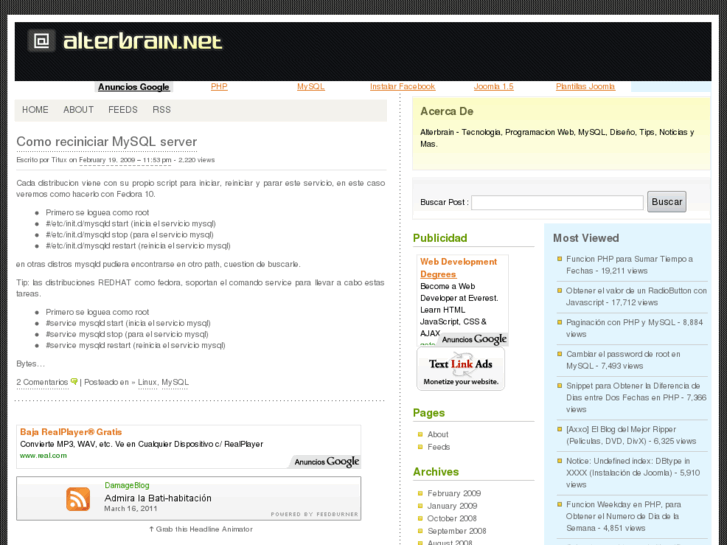Screen dimensions: 727x545
Task: Open Baja RealPlayer Gratis ad
Action: click(70, 432)
